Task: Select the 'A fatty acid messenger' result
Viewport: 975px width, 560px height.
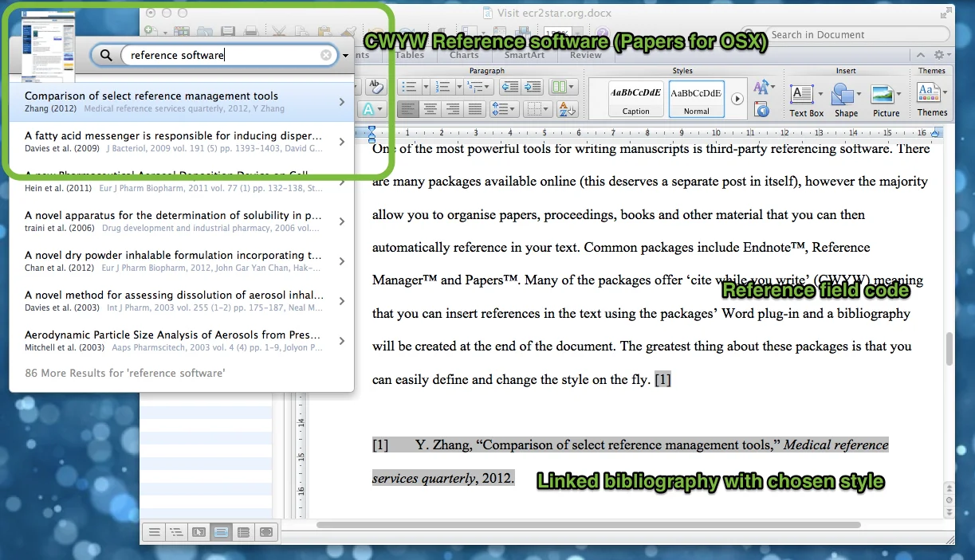Action: pos(181,142)
